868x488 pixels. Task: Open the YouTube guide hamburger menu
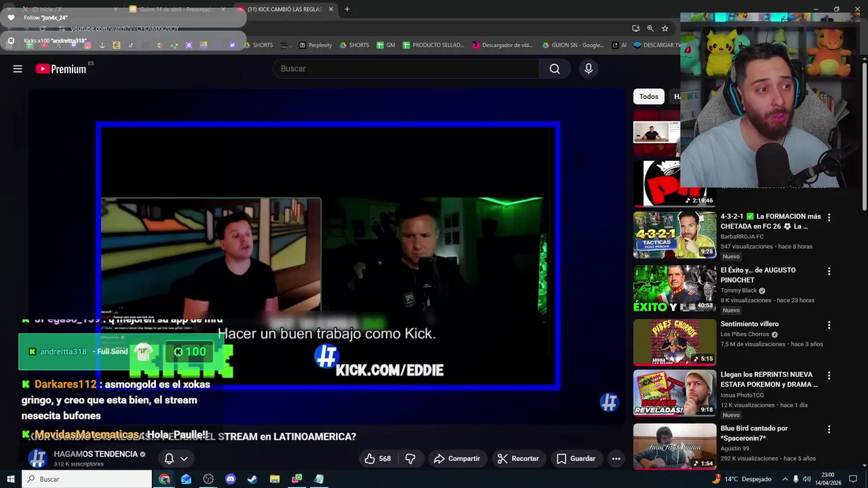[18, 68]
